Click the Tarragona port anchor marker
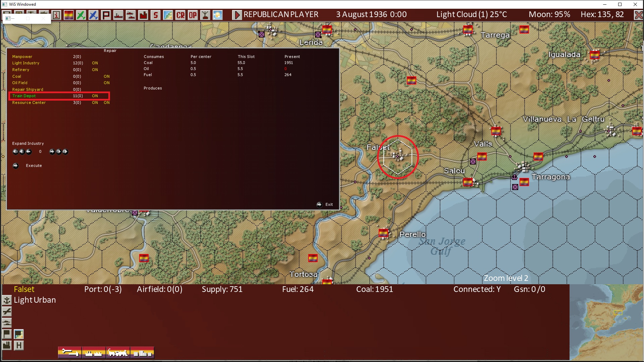 515,177
